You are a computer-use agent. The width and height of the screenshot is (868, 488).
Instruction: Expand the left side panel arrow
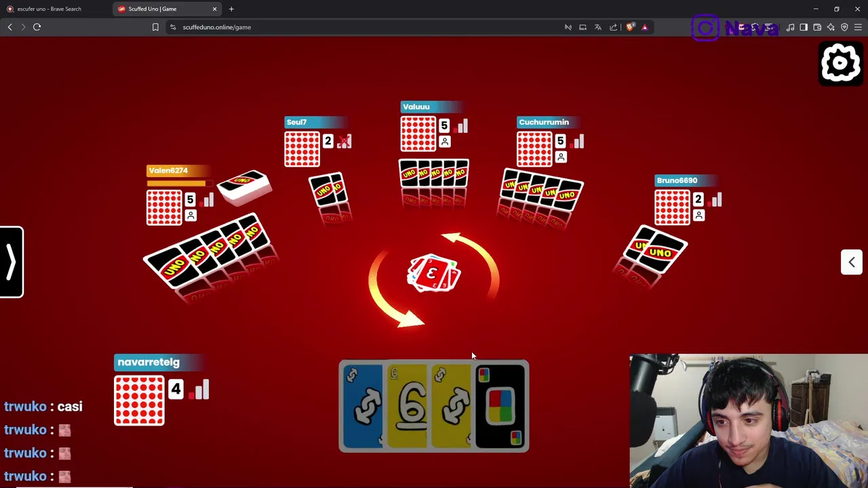[12, 262]
